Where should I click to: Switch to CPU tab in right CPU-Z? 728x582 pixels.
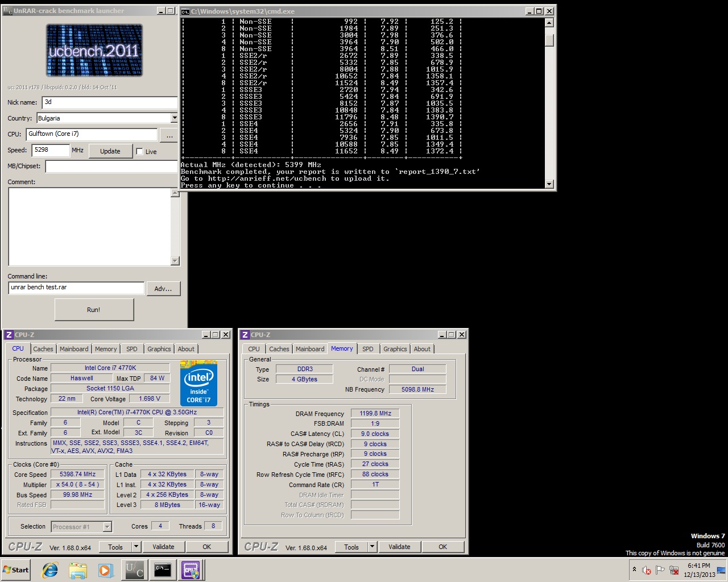[x=254, y=349]
